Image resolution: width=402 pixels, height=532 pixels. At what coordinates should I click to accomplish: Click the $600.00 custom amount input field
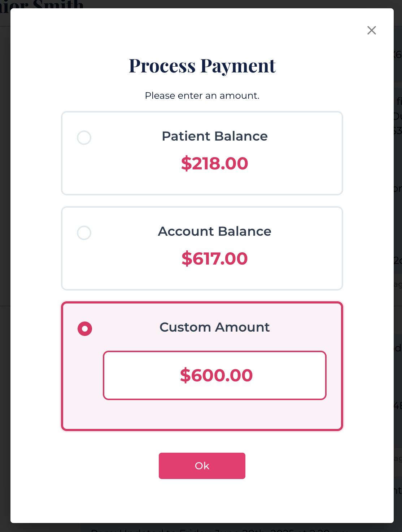coord(215,375)
